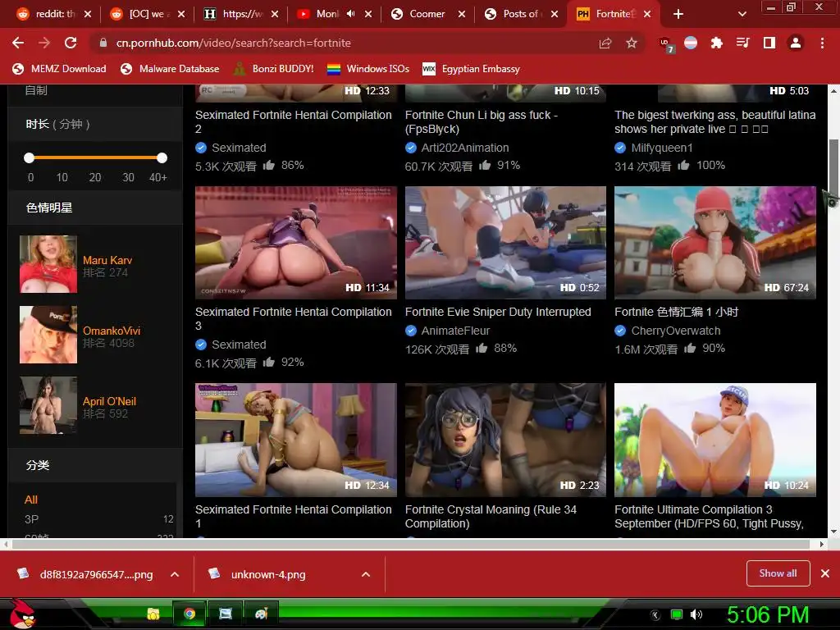
Task: Go back with the browser back arrow
Action: click(18, 43)
